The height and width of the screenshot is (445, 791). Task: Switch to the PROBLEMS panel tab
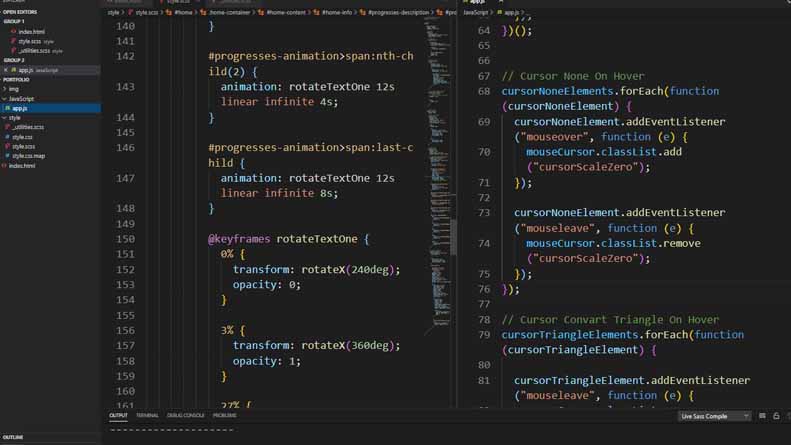click(x=224, y=416)
